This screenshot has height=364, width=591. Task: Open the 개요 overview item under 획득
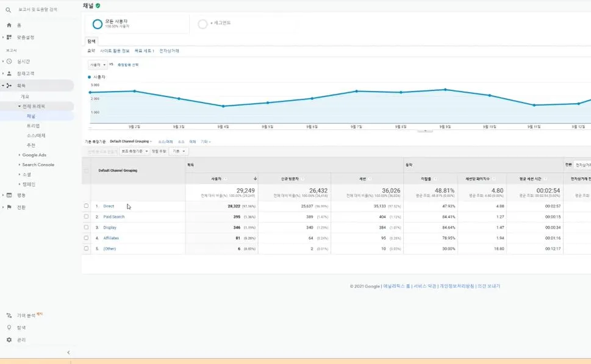(x=25, y=96)
